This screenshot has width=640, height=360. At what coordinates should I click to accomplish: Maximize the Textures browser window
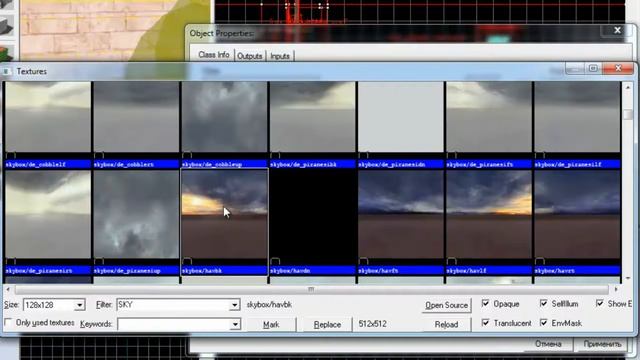[593, 68]
